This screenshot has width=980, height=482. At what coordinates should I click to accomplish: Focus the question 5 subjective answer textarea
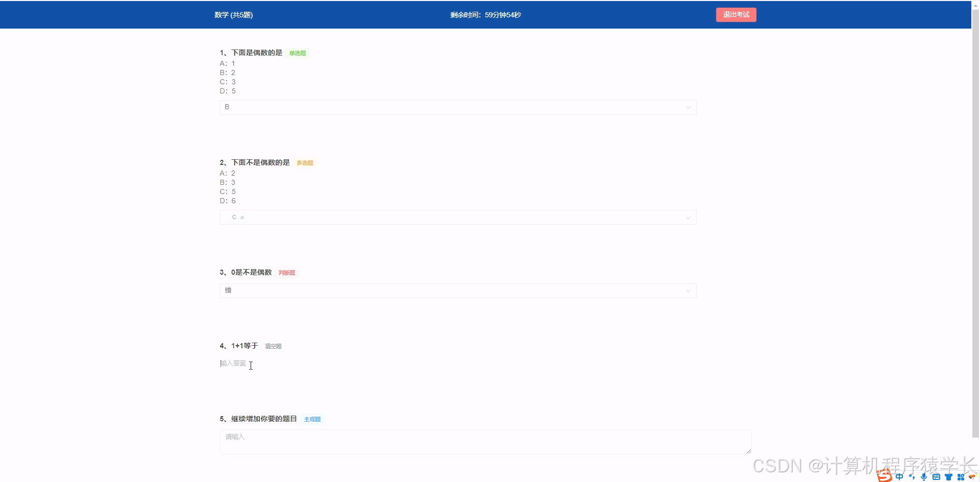(485, 442)
